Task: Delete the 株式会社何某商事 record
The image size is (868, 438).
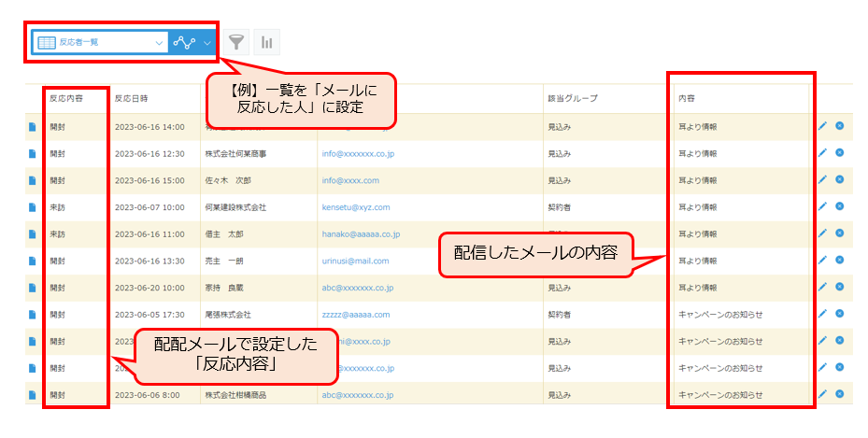Action: click(840, 152)
